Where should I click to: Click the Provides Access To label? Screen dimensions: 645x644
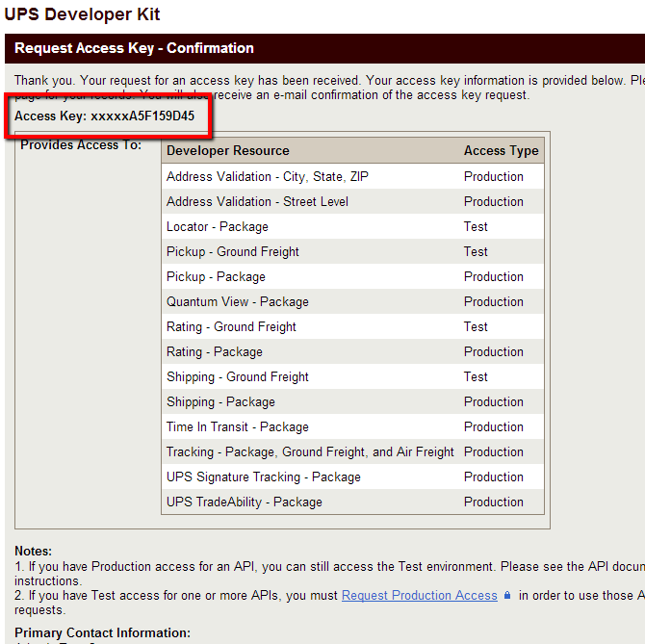[81, 145]
